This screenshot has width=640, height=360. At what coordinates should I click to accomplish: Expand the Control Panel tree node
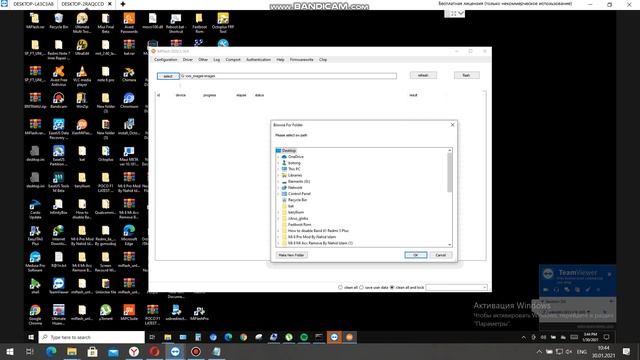tap(278, 193)
